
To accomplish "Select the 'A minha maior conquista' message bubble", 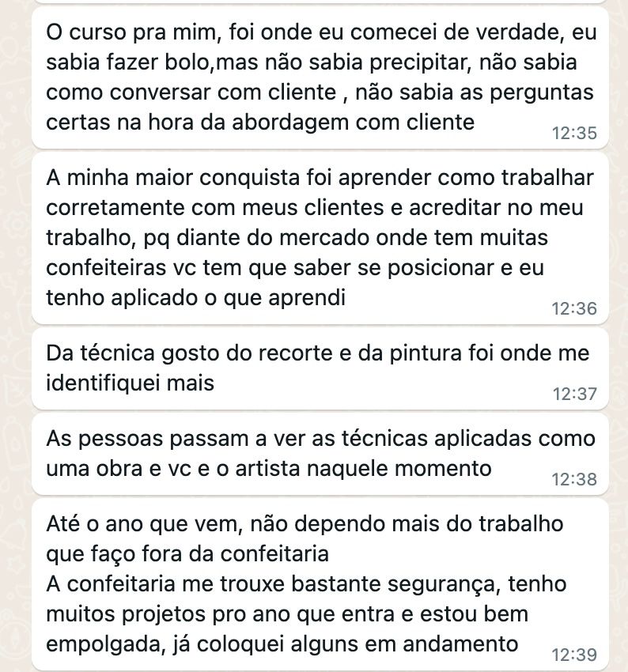I will [x=320, y=238].
